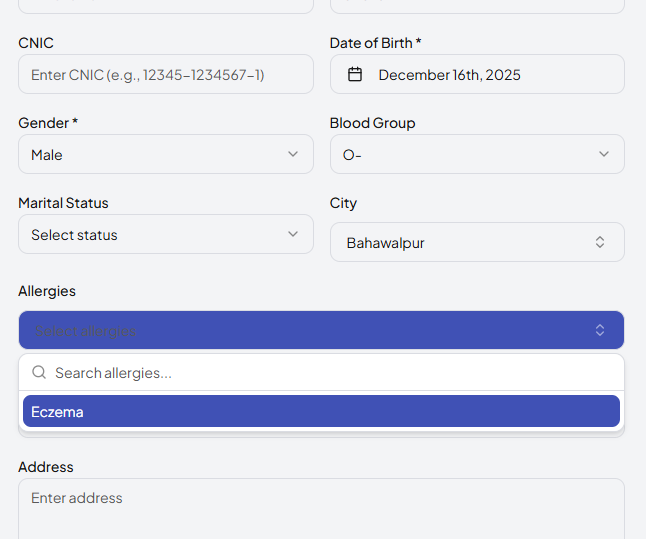The width and height of the screenshot is (646, 539).
Task: Click the Allergies field label
Action: (x=47, y=291)
